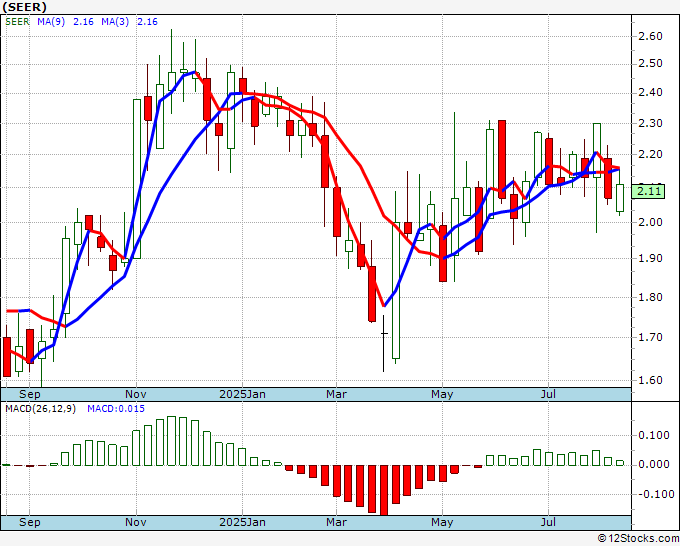Click May on the price chart date axis
680x546 pixels.
tap(442, 394)
